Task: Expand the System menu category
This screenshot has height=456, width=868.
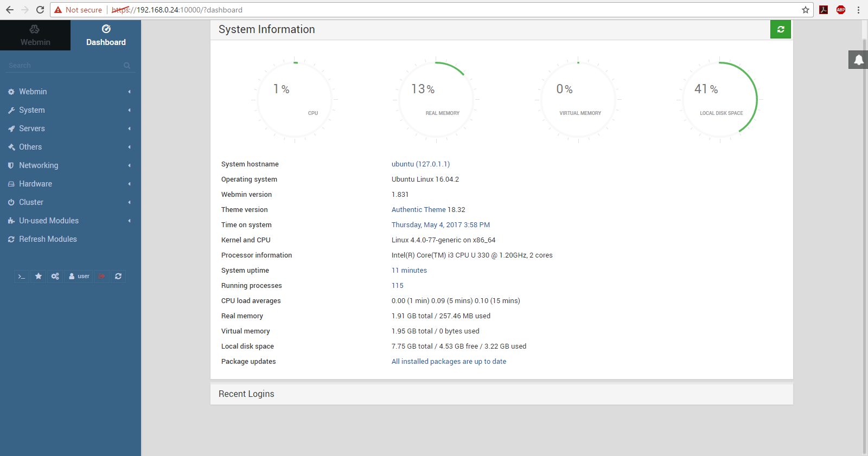Action: [32, 110]
